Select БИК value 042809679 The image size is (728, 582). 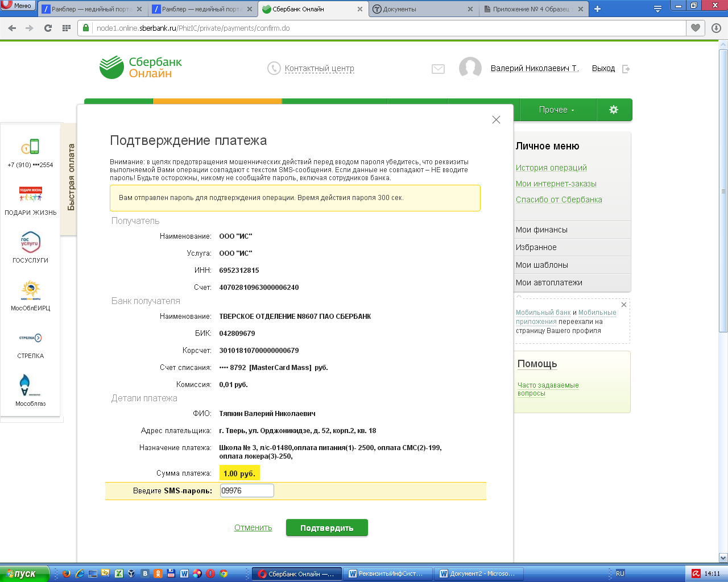pos(237,334)
